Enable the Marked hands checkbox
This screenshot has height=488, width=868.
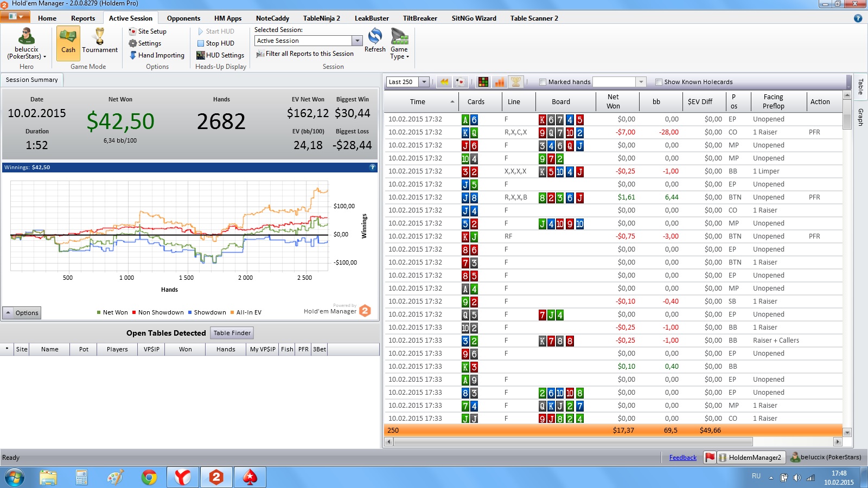pos(542,82)
